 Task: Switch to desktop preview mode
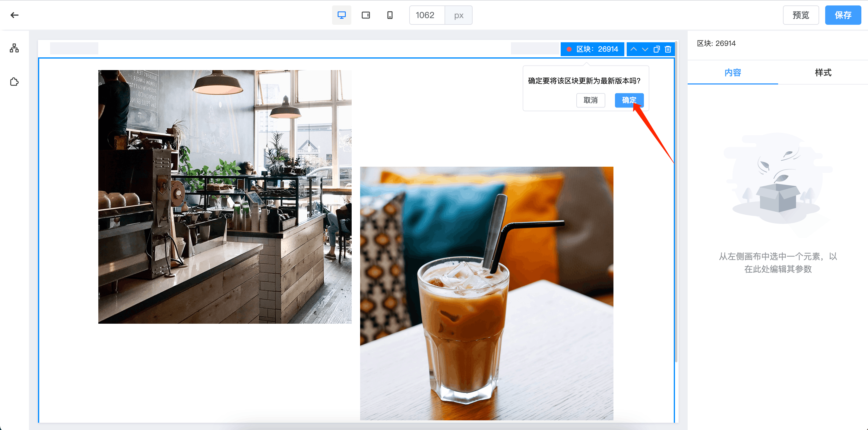coord(342,15)
